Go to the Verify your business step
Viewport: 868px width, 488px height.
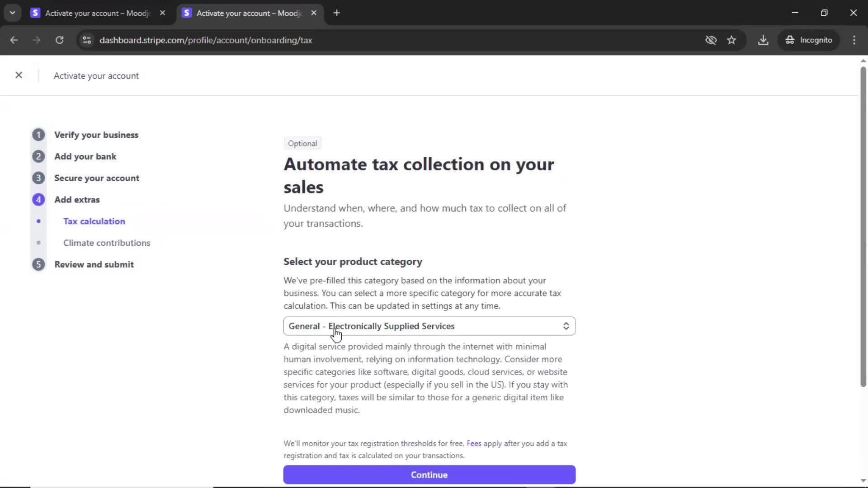[96, 135]
